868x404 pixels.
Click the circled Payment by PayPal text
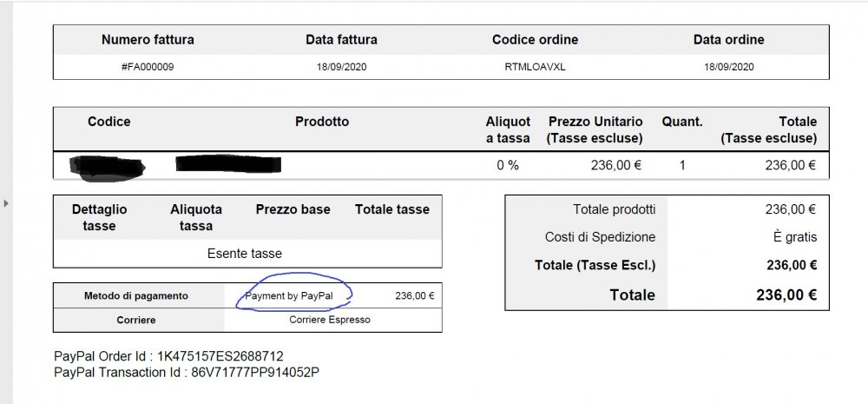click(x=289, y=296)
